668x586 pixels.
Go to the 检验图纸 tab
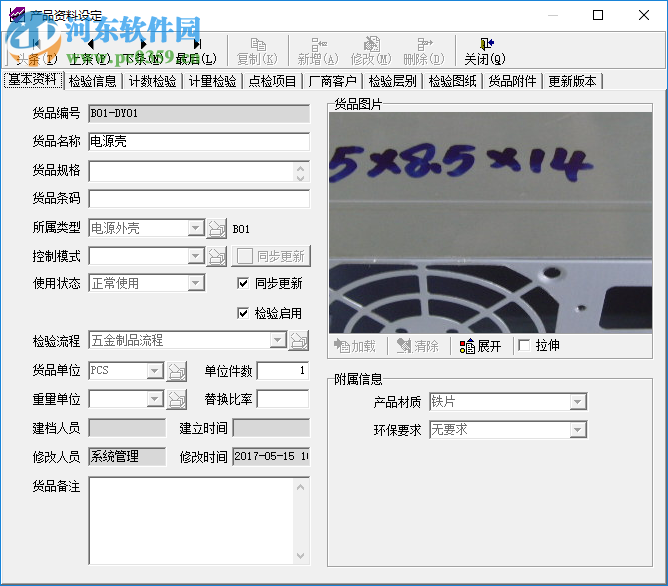(452, 81)
